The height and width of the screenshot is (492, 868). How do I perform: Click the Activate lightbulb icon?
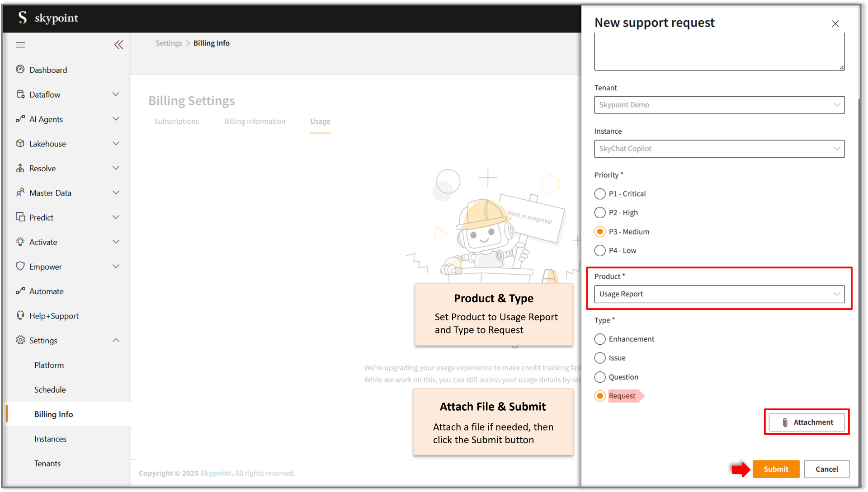click(20, 242)
